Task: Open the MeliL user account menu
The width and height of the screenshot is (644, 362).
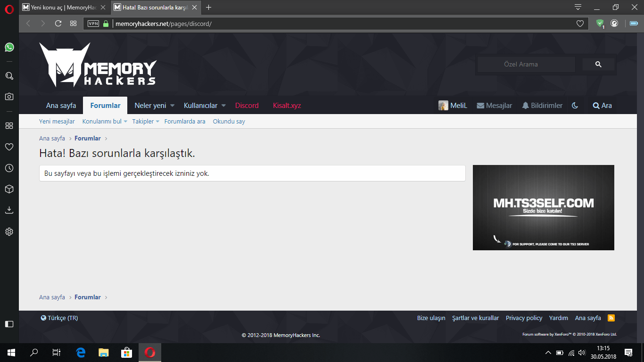Action: (453, 106)
